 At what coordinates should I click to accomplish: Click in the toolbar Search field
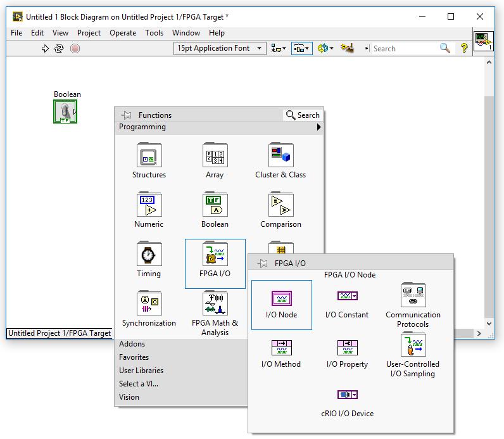(x=405, y=49)
